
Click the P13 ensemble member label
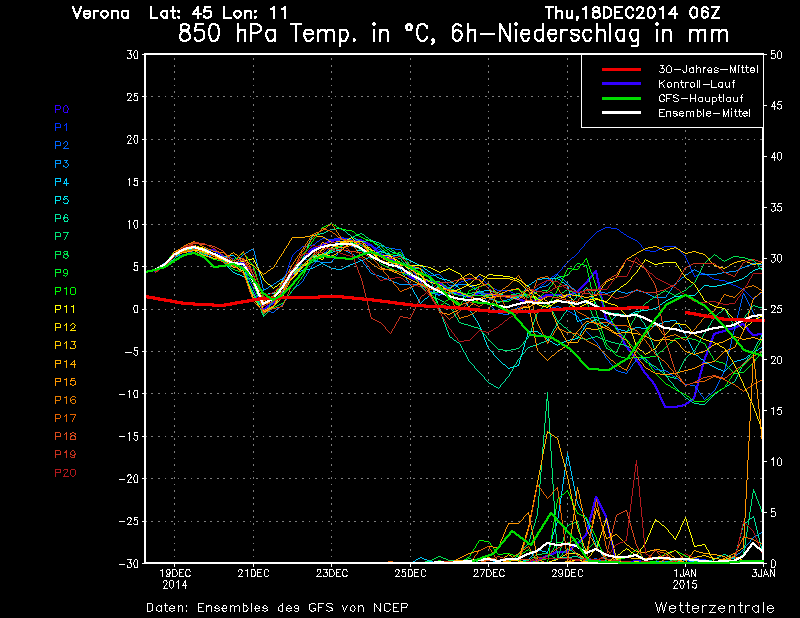pyautogui.click(x=65, y=345)
